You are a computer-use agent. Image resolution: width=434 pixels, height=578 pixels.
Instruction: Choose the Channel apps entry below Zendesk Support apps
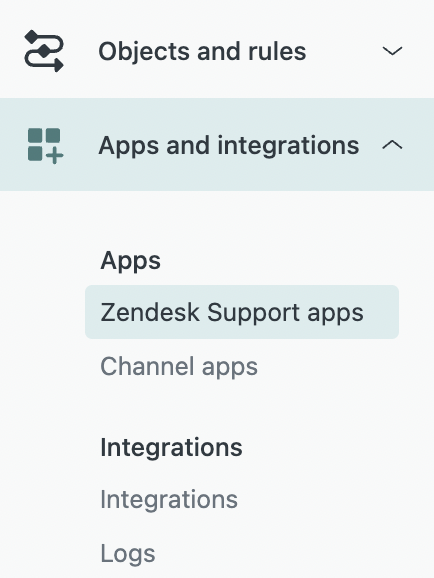[179, 367]
